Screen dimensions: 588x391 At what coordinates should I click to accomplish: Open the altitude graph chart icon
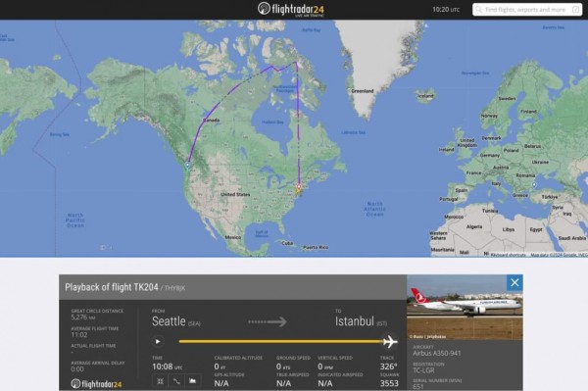193,381
